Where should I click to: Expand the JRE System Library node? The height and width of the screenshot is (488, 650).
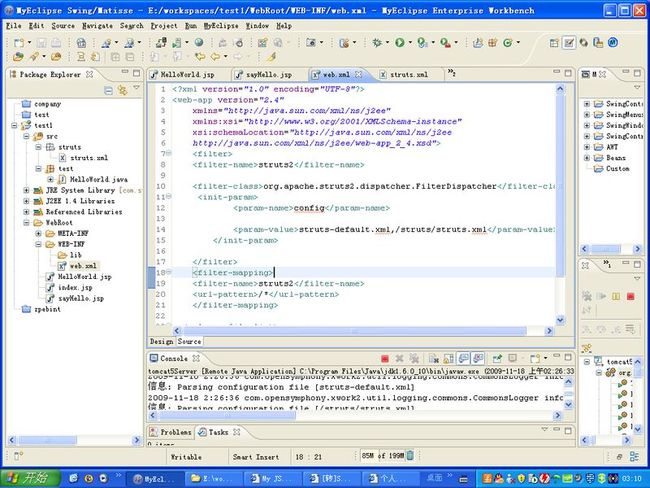click(26, 190)
